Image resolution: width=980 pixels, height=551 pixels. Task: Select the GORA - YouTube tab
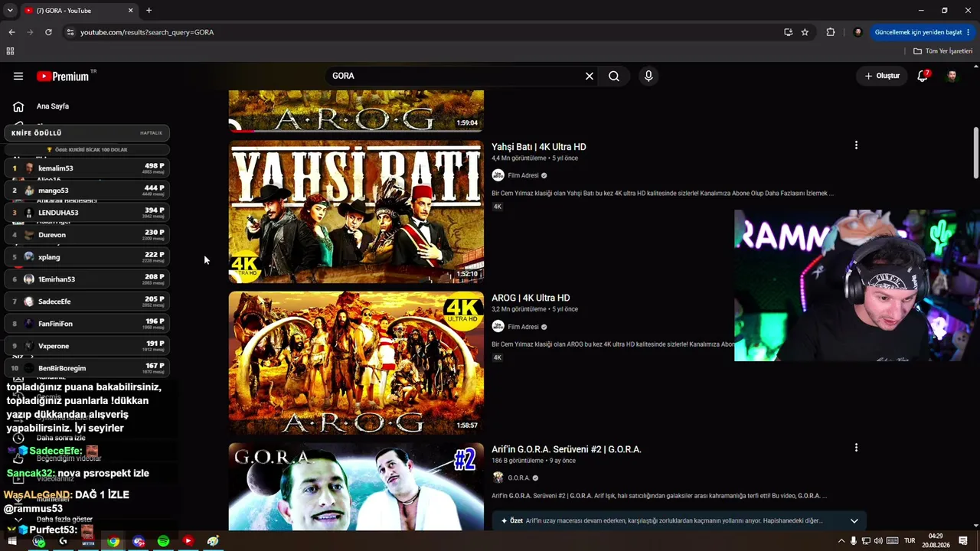[x=78, y=11]
